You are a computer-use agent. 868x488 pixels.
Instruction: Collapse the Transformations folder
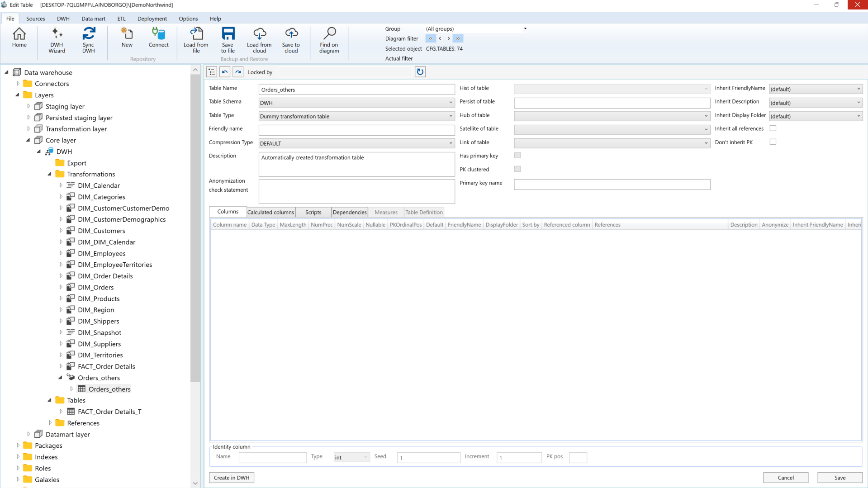[x=50, y=174]
